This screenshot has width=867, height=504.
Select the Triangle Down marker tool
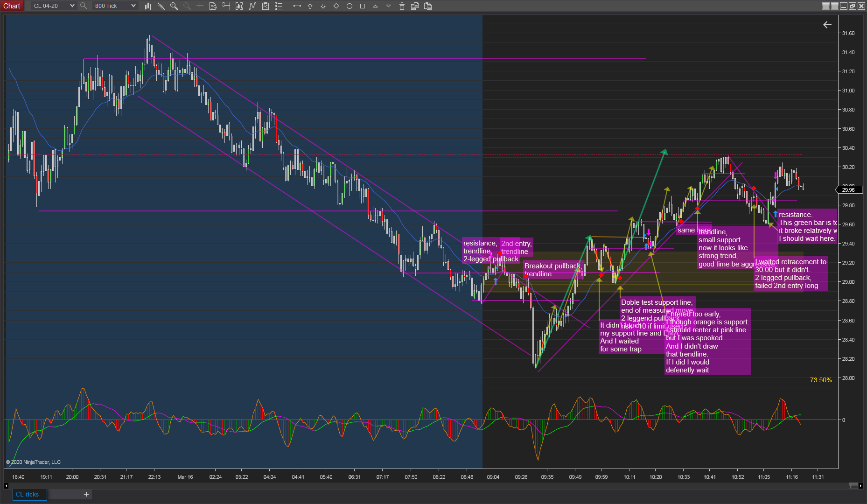(388, 6)
